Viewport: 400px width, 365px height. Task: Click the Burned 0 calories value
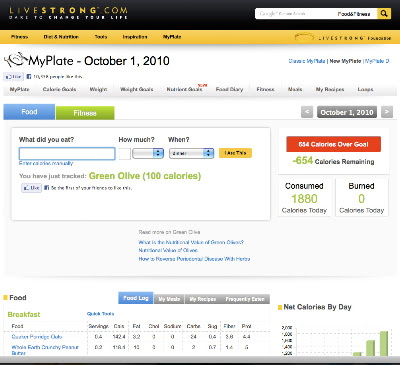tap(361, 199)
